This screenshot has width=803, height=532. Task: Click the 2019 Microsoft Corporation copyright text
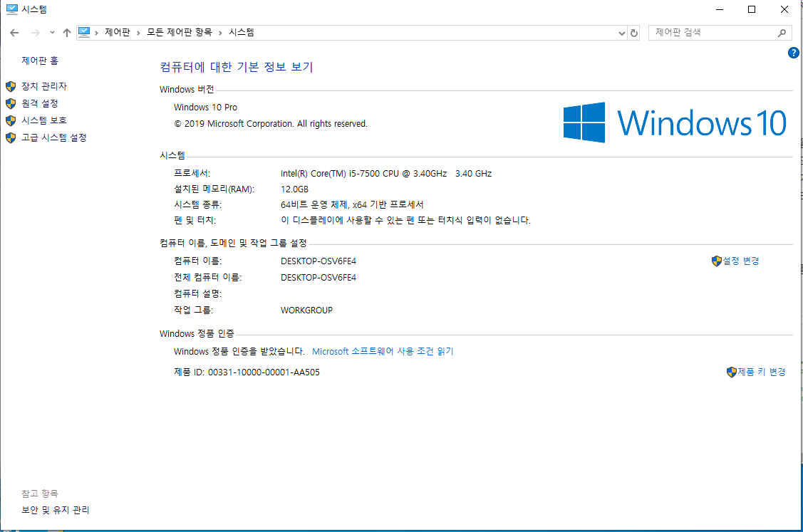[271, 124]
